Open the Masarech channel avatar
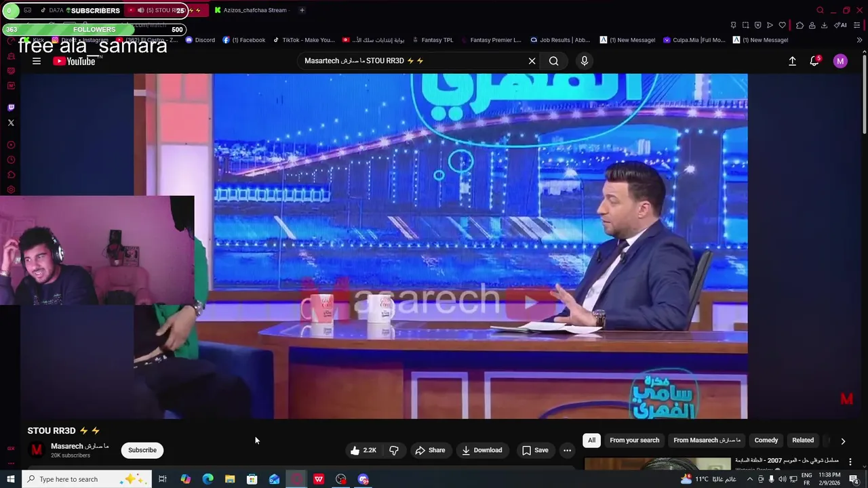The image size is (868, 488). point(37,450)
